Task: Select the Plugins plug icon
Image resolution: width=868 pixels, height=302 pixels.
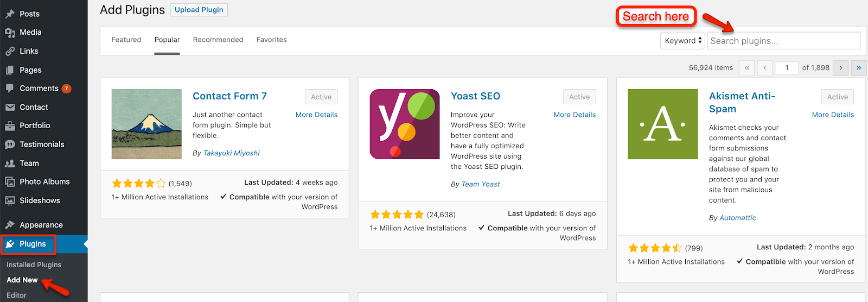Action: click(x=10, y=244)
